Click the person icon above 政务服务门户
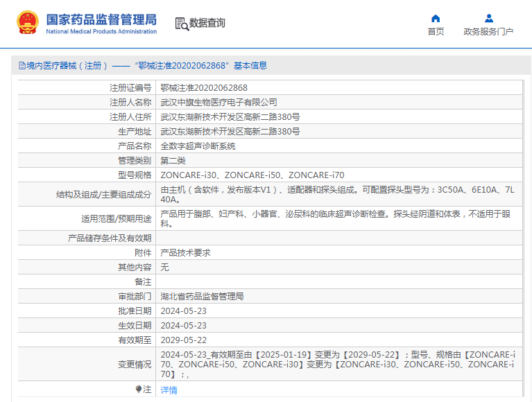The height and width of the screenshot is (402, 532). click(488, 18)
